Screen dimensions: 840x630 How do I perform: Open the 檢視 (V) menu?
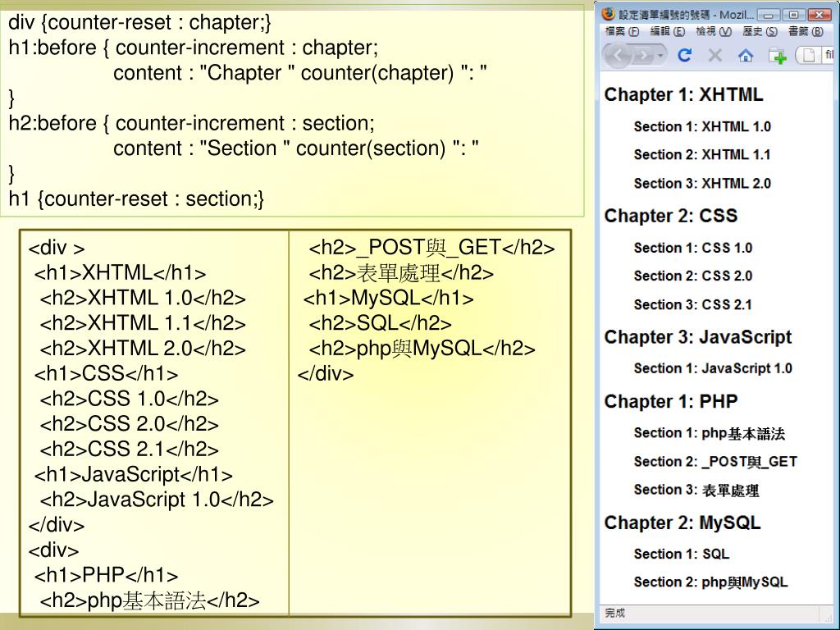714,31
